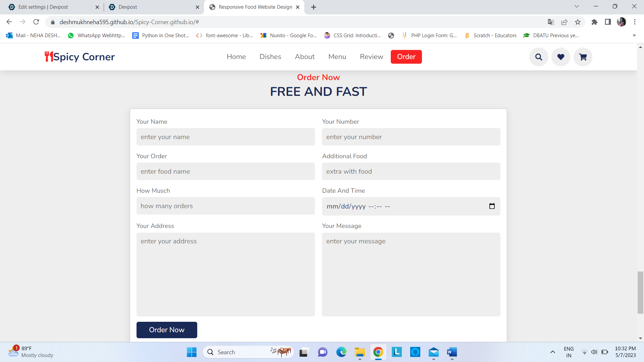Show hidden icons in system tray
Screen dimensions: 644x362
point(553,352)
